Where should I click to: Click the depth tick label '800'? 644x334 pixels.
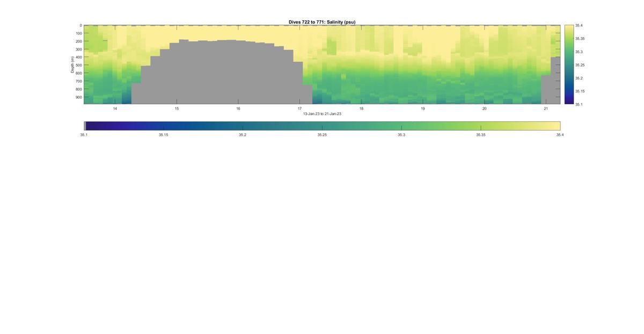[78, 89]
